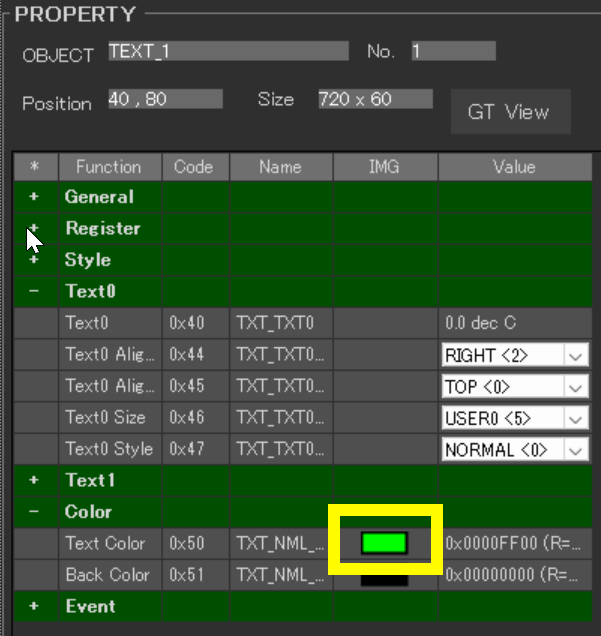
Task: Open the TOP <0> alignment dropdown
Action: click(x=575, y=386)
